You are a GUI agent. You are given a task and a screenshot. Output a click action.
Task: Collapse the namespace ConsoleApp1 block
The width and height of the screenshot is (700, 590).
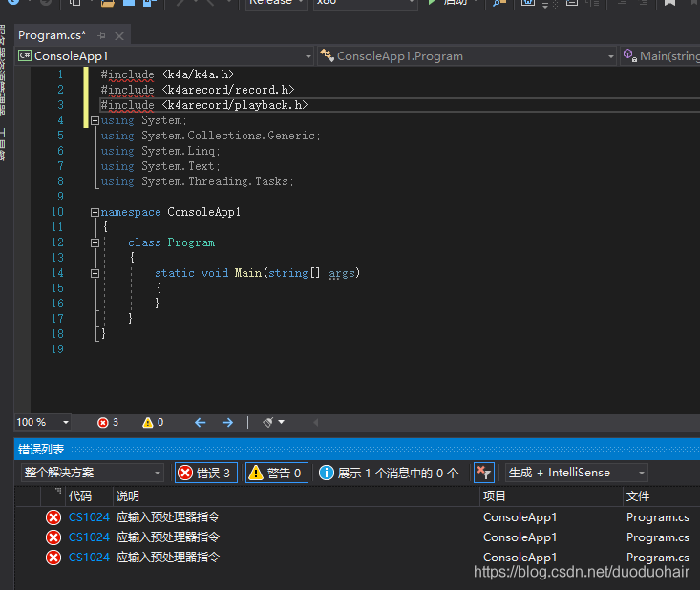tap(95, 213)
